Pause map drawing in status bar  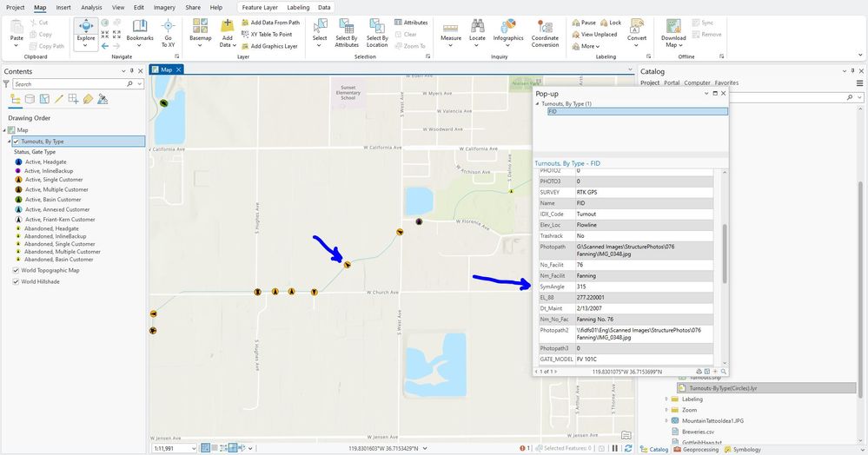614,448
